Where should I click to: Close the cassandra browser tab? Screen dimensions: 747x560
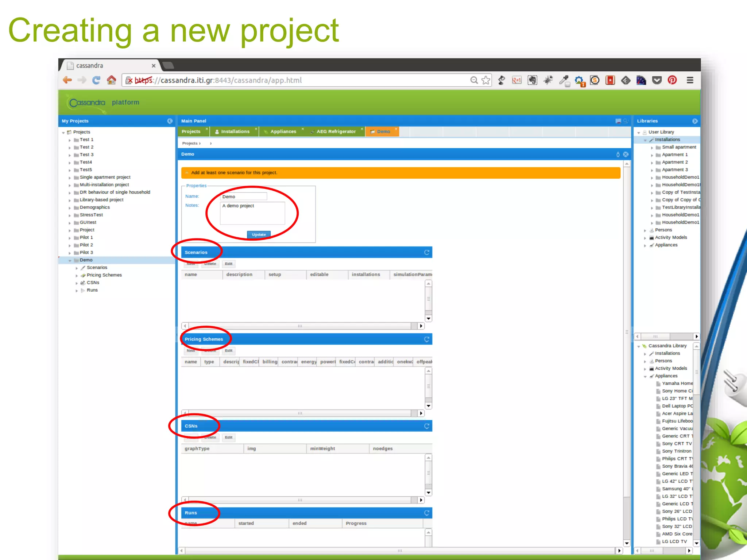pyautogui.click(x=154, y=66)
